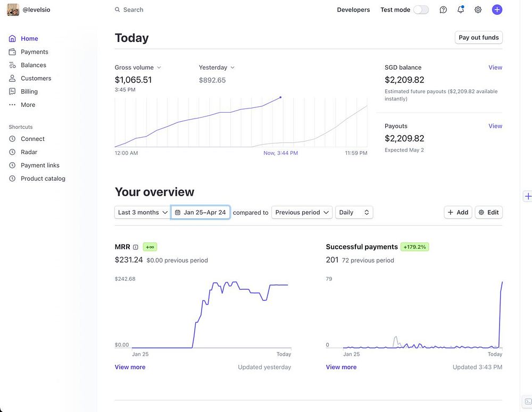Click the Radar shortcut clock icon
The image size is (532, 412).
tap(12, 152)
